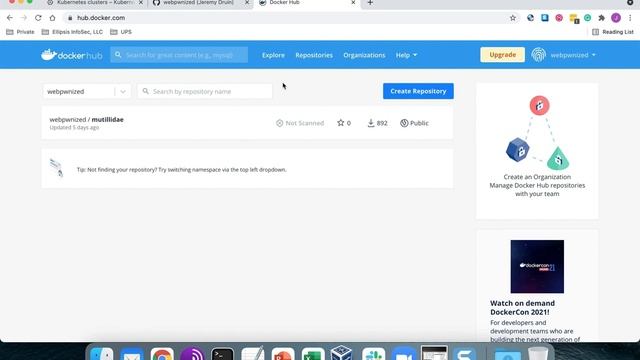Click the fingerprint account avatar icon

pos(538,55)
